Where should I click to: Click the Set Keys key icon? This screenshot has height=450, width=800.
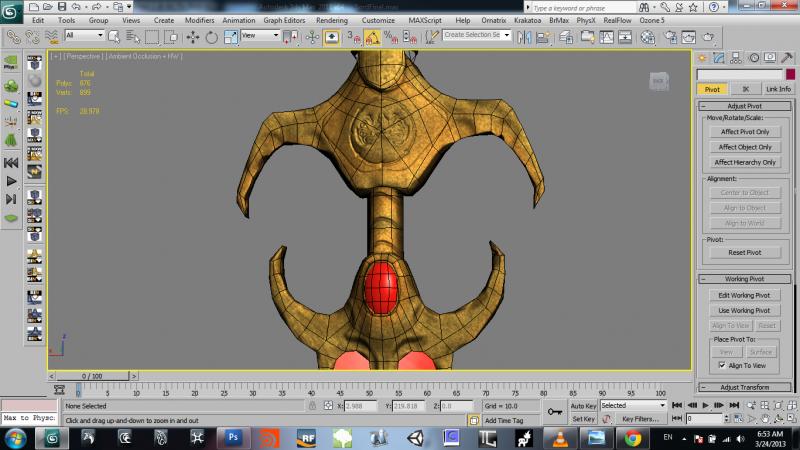click(x=554, y=411)
